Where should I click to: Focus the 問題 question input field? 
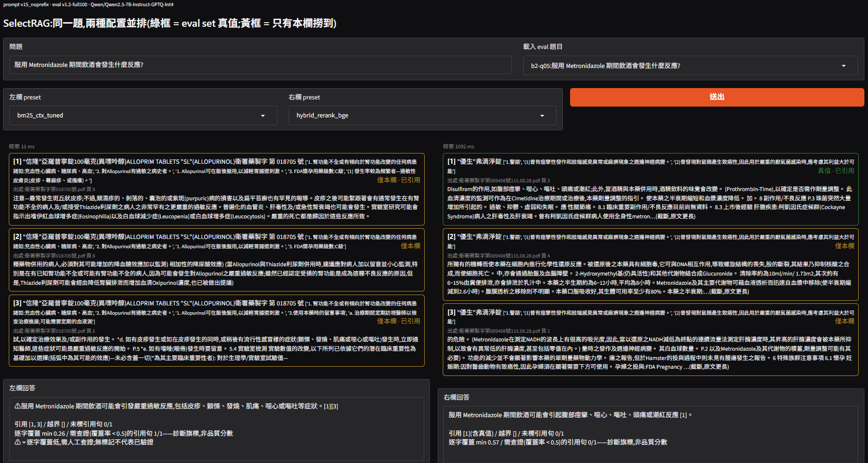[x=260, y=65]
